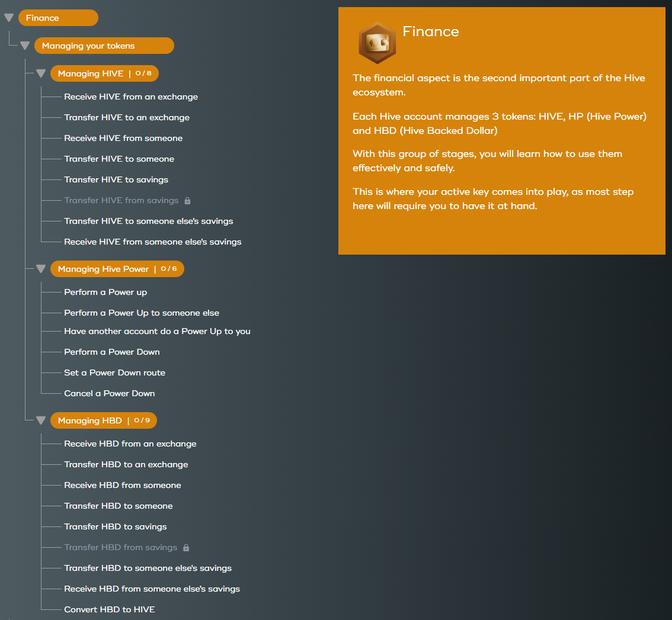672x620 pixels.
Task: Select the Managing your tokens pill
Action: (104, 46)
